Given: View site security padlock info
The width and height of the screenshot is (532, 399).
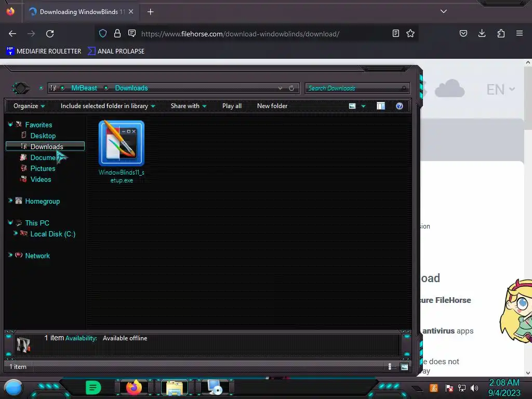Looking at the screenshot, I should 117,33.
